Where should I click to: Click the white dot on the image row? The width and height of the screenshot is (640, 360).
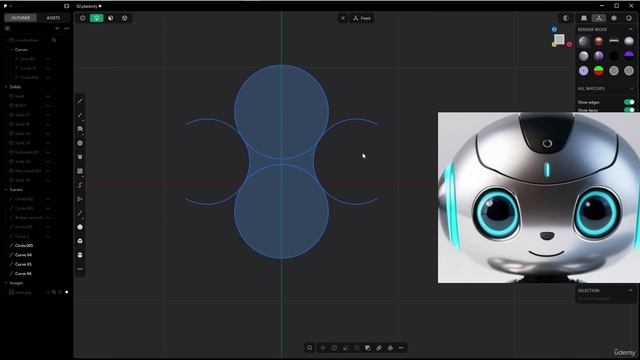click(67, 292)
